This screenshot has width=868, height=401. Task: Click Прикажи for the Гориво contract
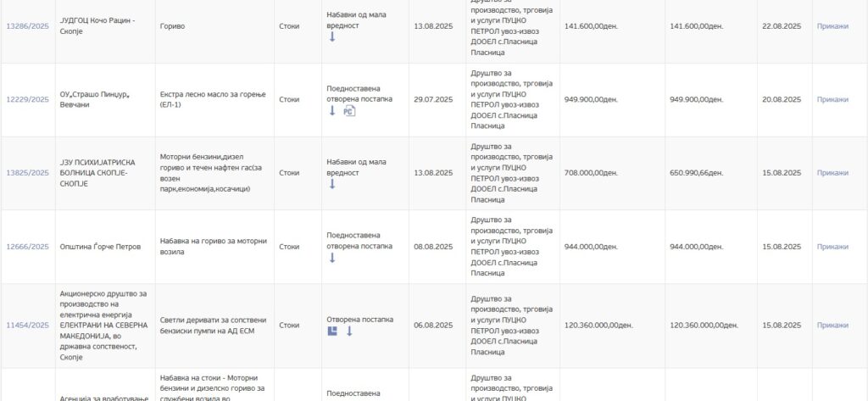pos(832,26)
